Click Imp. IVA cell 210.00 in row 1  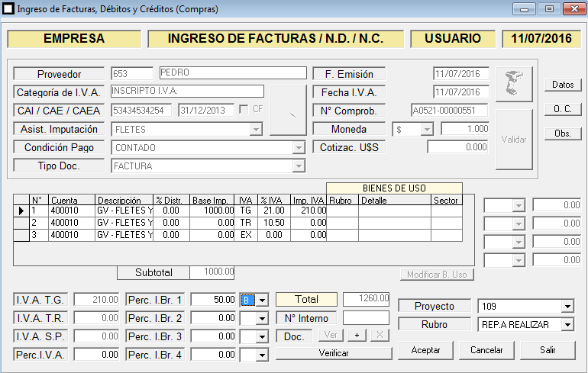(309, 211)
